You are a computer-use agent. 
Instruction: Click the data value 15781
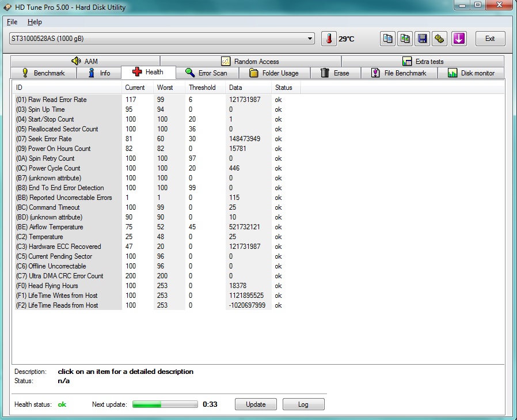point(238,149)
